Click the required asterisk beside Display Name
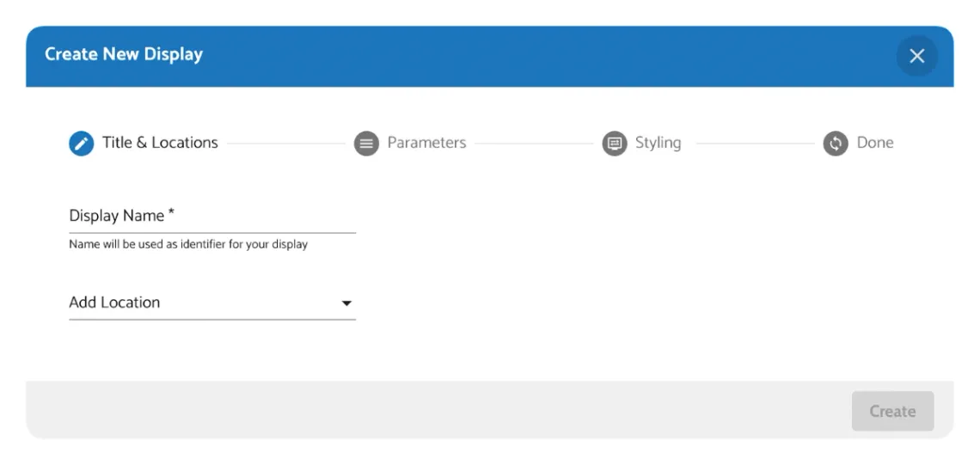Image resolution: width=980 pixels, height=465 pixels. (x=171, y=213)
